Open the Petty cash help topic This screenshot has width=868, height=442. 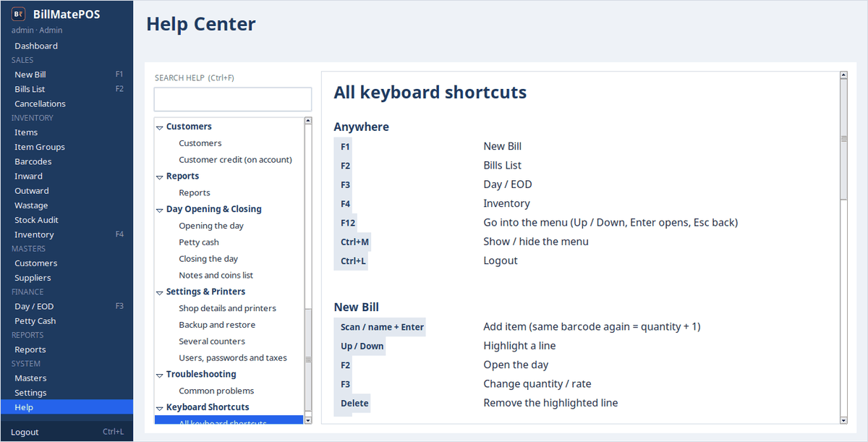pyautogui.click(x=199, y=242)
